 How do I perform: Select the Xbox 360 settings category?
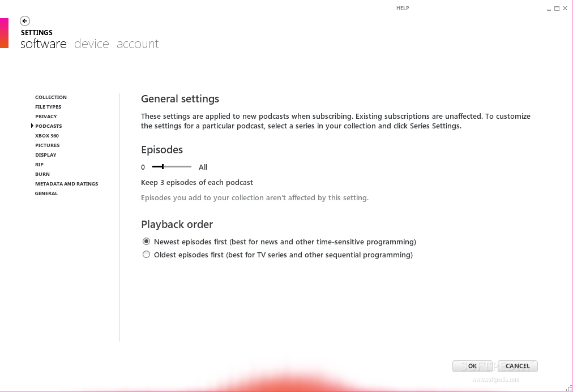pos(47,135)
